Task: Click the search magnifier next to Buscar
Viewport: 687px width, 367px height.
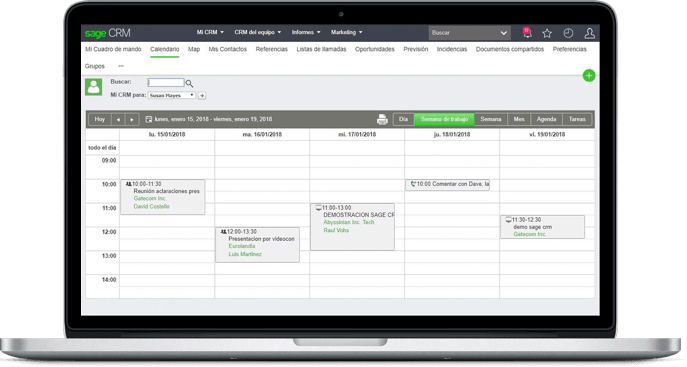Action: pos(189,83)
